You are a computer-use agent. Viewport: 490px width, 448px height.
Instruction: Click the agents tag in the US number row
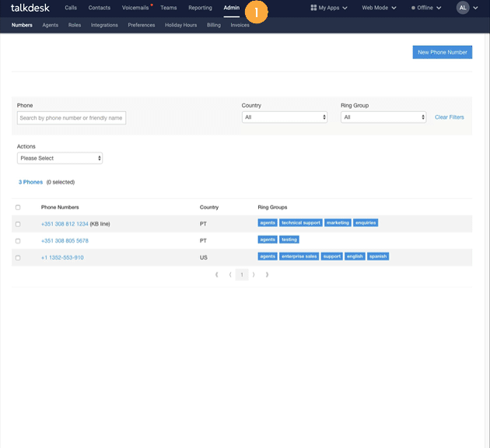click(x=268, y=257)
